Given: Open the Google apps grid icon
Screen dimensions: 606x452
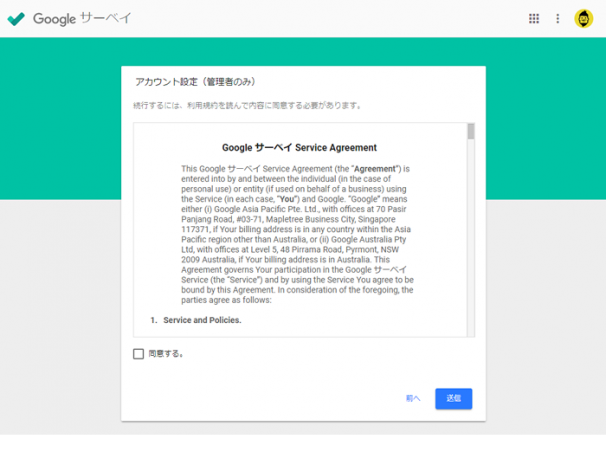Looking at the screenshot, I should pyautogui.click(x=534, y=19).
